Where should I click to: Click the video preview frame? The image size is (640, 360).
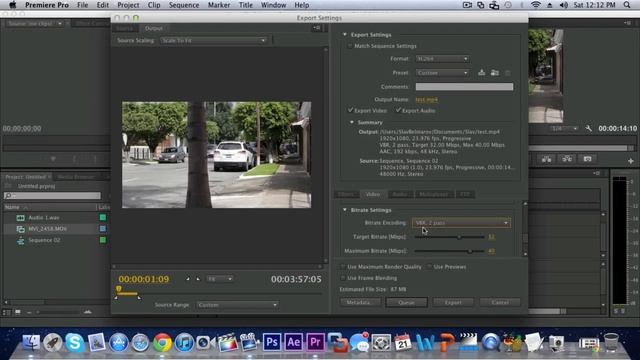pos(216,155)
